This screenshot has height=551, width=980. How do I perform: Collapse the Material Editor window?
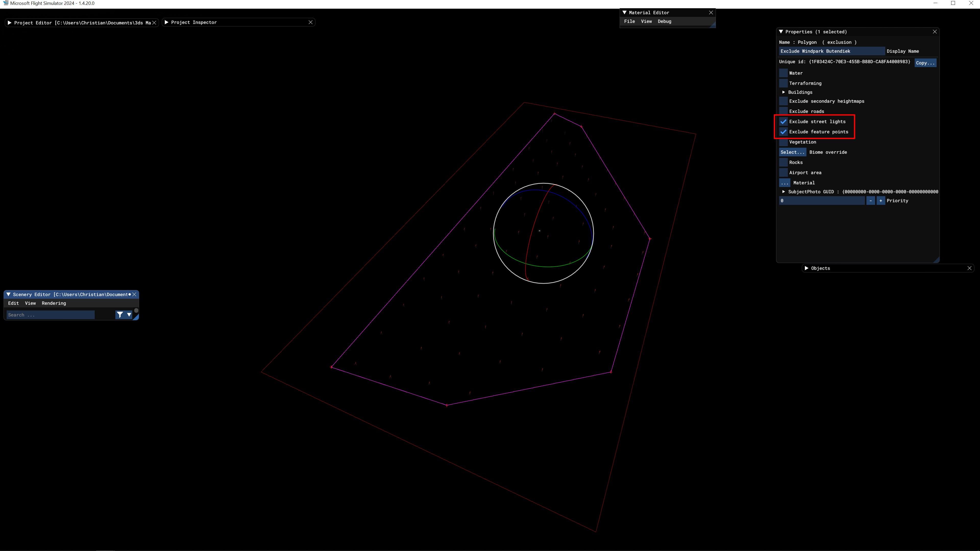click(x=624, y=12)
